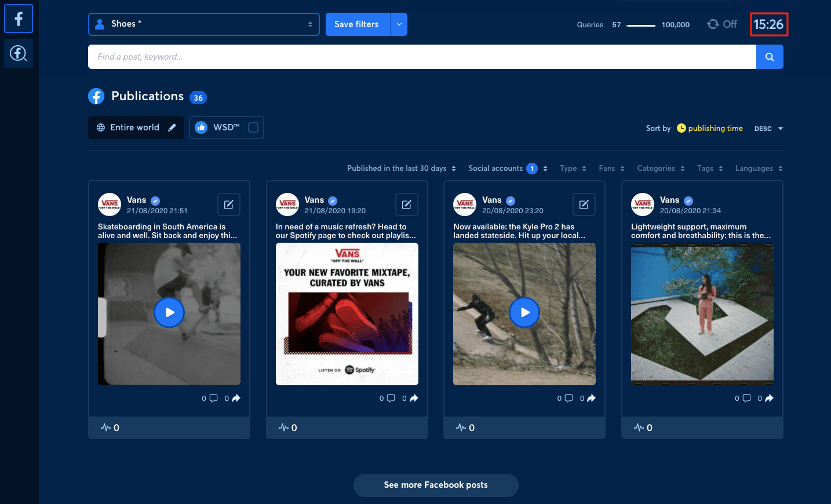Viewport: 831px width, 504px height.
Task: Play the Kyle Pro 2 video
Action: [524, 312]
